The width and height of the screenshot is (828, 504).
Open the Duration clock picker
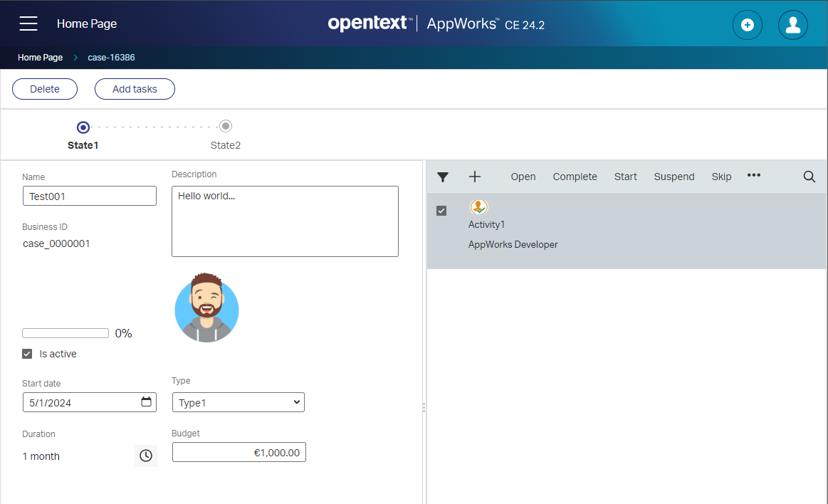145,456
